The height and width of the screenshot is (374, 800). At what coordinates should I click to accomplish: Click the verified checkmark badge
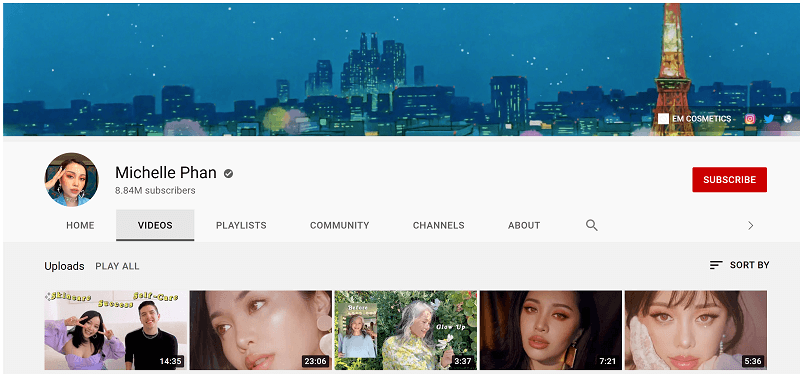tap(228, 173)
